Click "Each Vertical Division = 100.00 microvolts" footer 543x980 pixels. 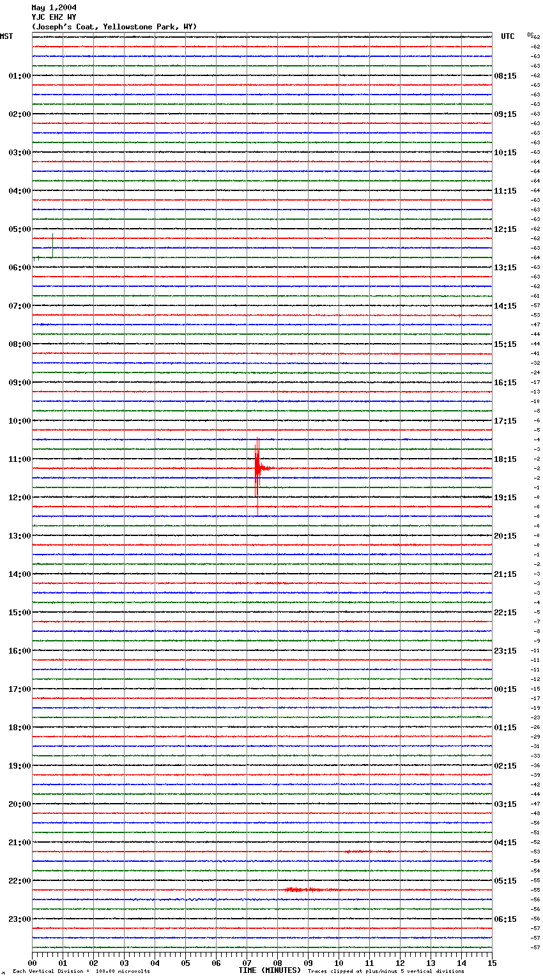coord(81,971)
